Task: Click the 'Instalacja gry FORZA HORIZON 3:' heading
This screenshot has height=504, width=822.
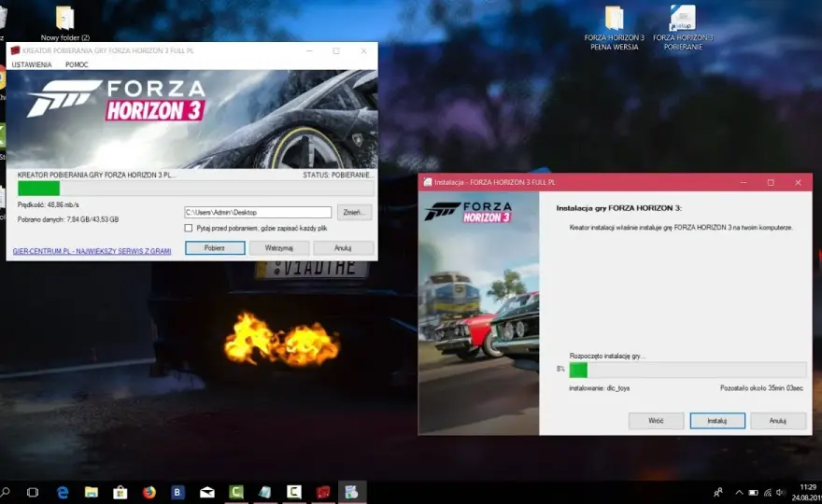Action: [x=618, y=208]
